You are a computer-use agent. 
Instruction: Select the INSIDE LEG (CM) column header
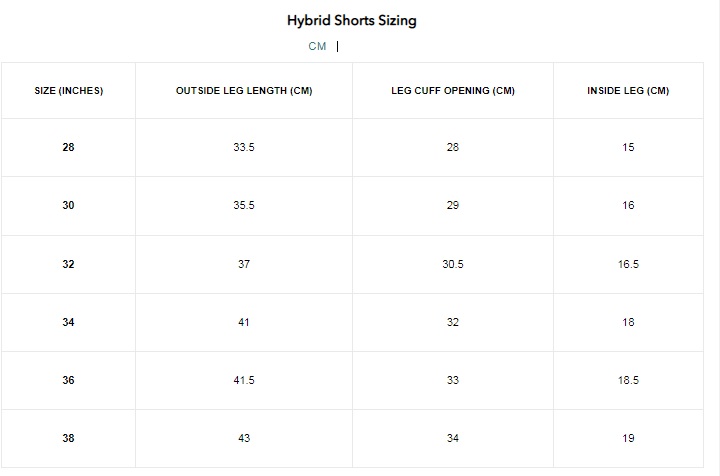(628, 91)
